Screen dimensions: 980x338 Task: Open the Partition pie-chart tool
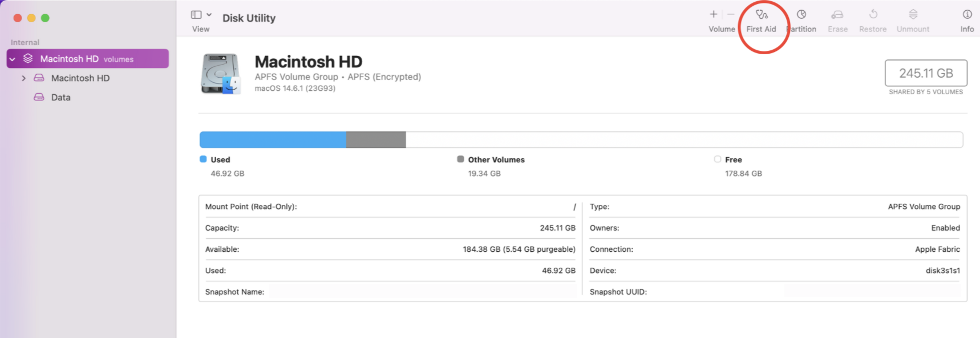[x=801, y=14]
